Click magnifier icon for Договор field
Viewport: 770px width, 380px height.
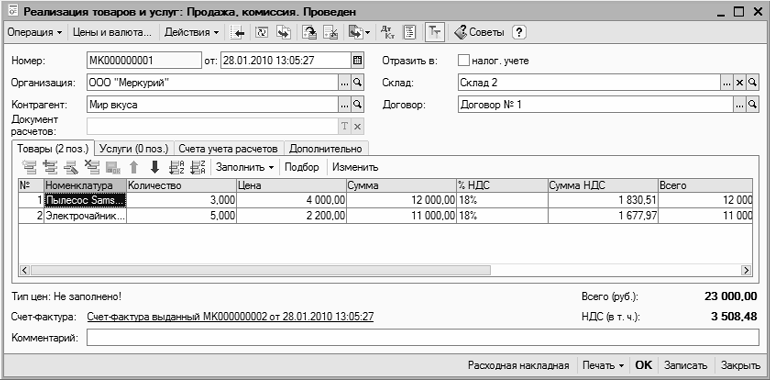752,104
